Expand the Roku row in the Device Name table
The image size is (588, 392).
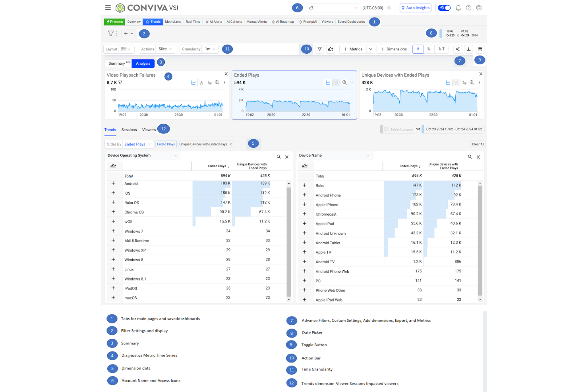click(305, 185)
